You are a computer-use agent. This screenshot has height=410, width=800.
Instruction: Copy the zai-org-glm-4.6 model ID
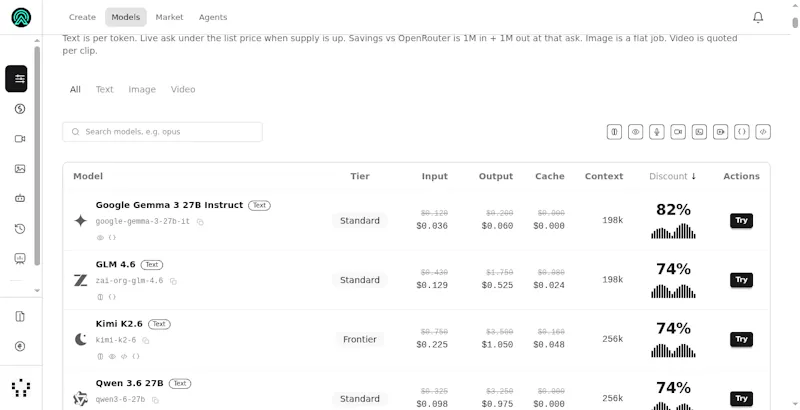coord(173,281)
